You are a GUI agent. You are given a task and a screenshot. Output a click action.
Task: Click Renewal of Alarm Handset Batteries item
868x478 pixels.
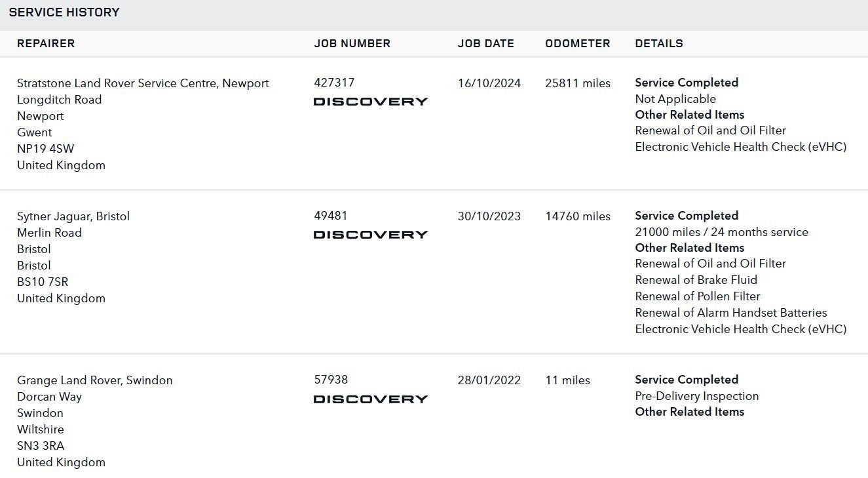(731, 313)
